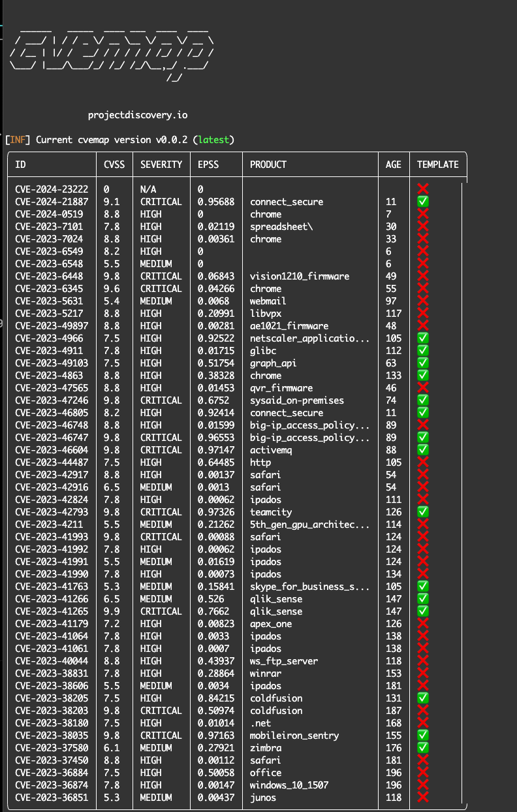The image size is (517, 812).
Task: Click the template check for CVE-2023-49103
Action: click(423, 363)
